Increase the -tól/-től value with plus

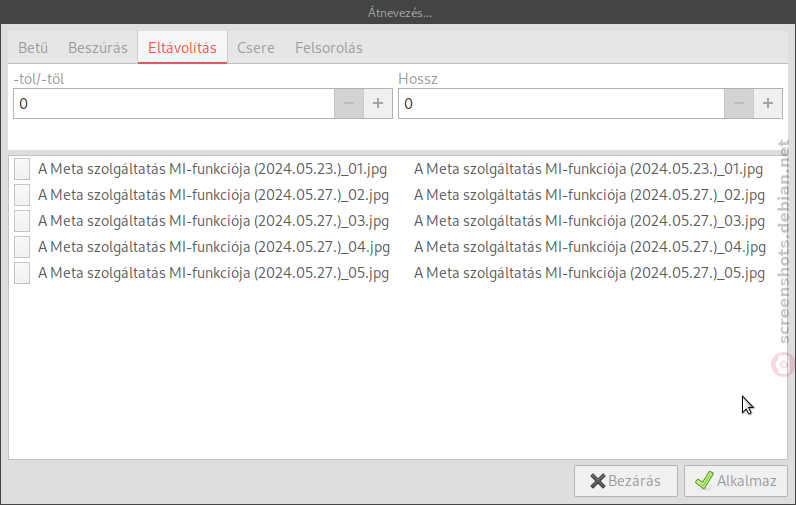coord(378,104)
